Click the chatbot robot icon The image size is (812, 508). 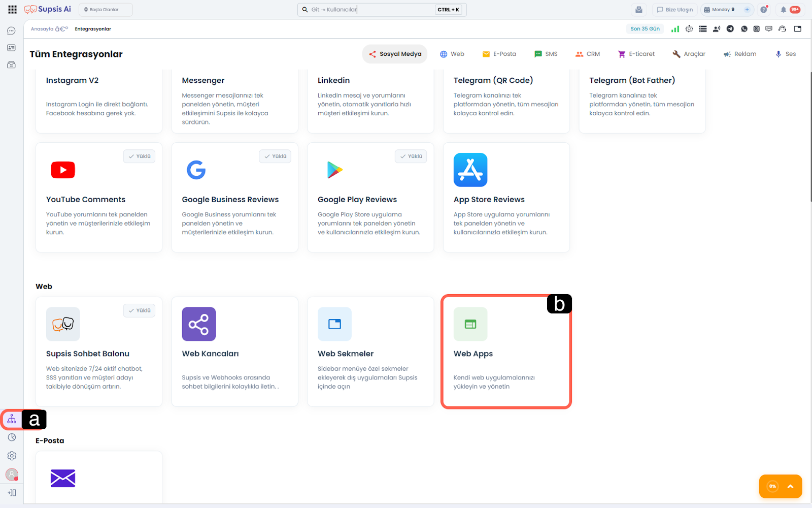[689, 29]
